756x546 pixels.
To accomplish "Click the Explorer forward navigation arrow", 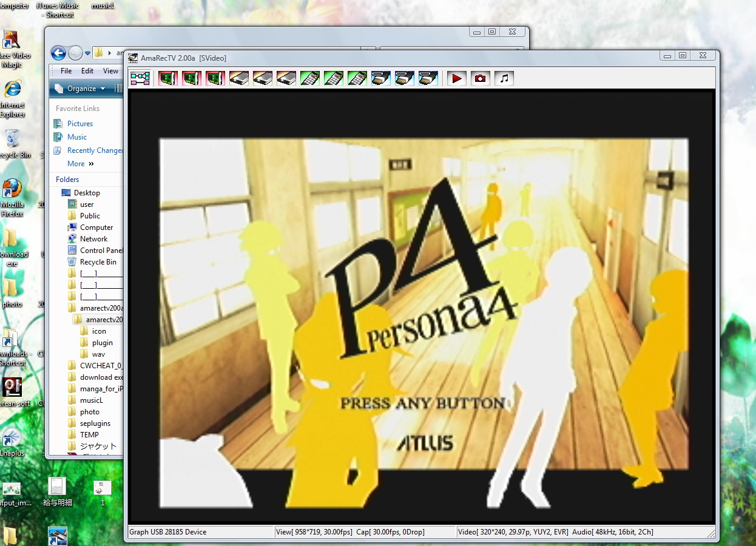I will tap(75, 53).
